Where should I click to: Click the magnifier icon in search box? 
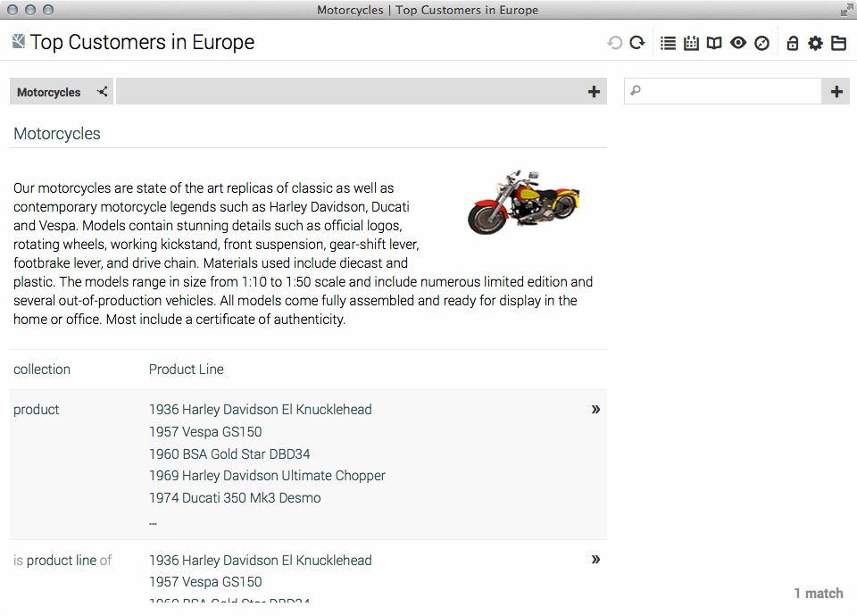click(x=636, y=90)
